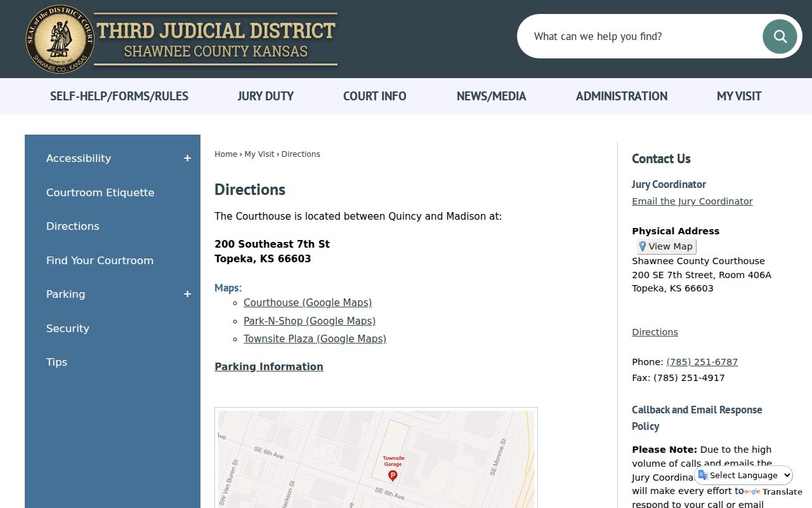Open Park-N-Shop (Google Maps) link
This screenshot has height=508, width=812.
coord(310,321)
